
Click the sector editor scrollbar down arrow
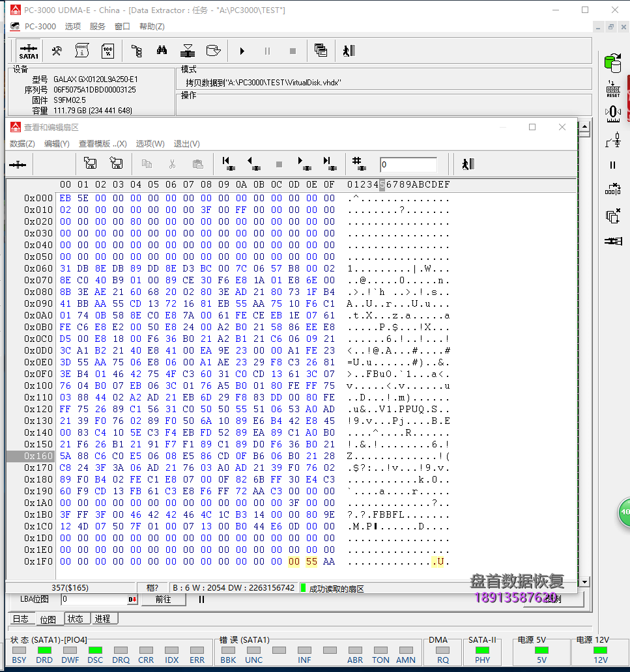point(584,581)
